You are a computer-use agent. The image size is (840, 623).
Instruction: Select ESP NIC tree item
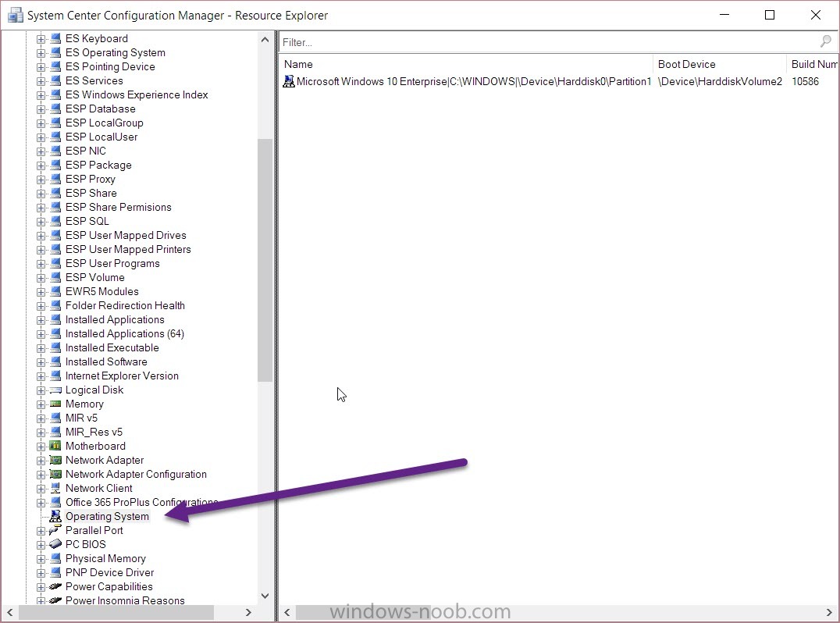tap(86, 151)
